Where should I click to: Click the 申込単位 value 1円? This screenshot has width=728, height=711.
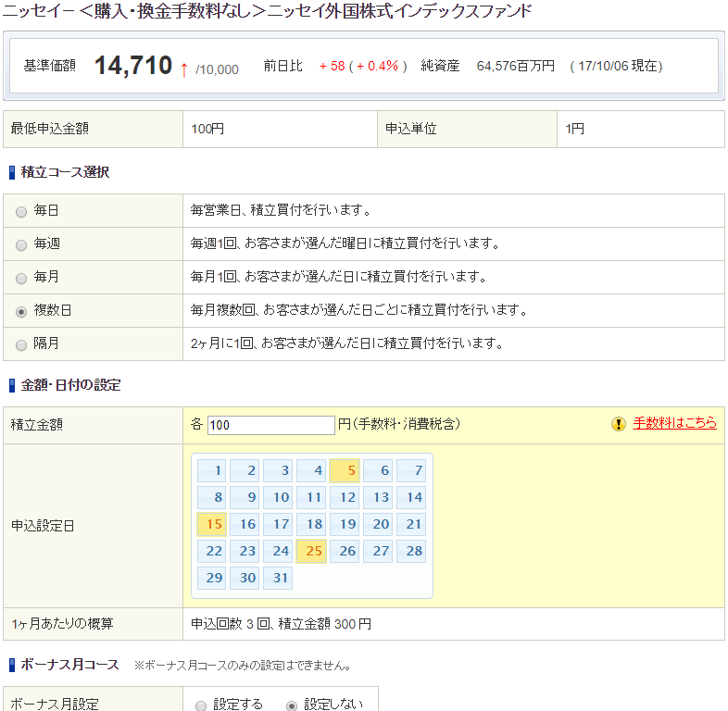[x=575, y=129]
